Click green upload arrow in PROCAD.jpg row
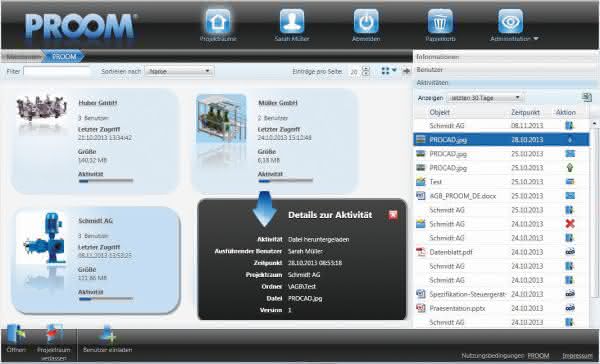This screenshot has height=364, width=600. click(x=570, y=168)
